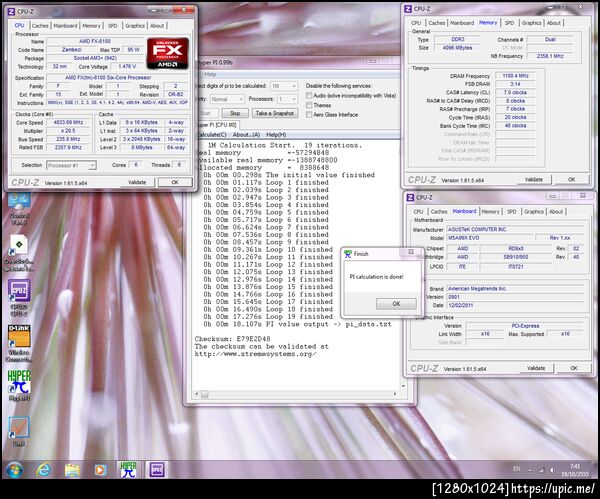Click the volume icon in system tray
Viewport: 600px width, 499px height.
(553, 470)
